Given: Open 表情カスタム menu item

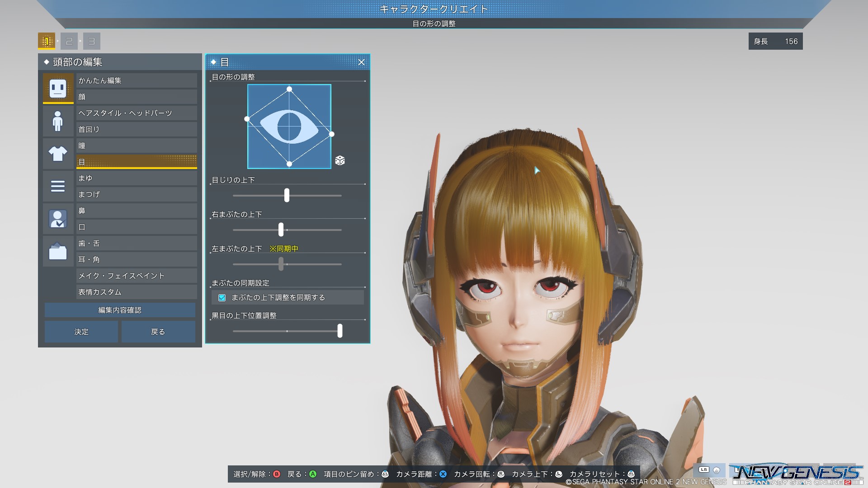Looking at the screenshot, I should (137, 292).
